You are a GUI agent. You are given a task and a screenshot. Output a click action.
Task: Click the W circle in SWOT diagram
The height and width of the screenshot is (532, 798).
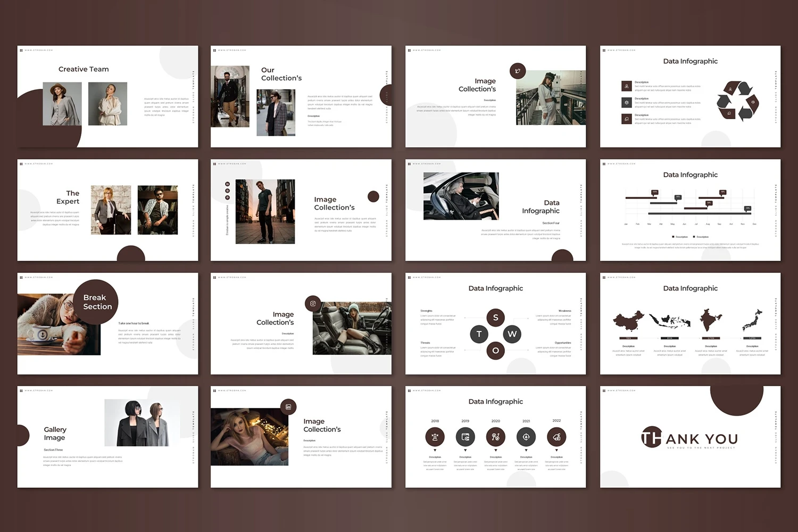512,334
